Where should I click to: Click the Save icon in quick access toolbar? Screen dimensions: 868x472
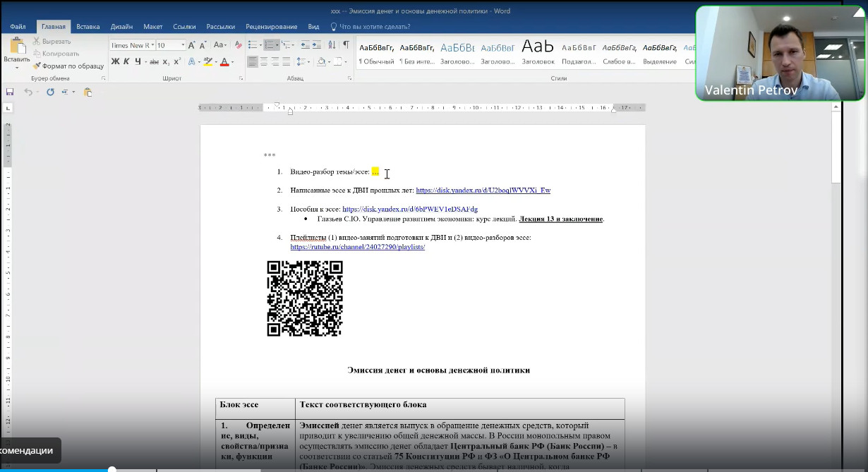coord(10,92)
